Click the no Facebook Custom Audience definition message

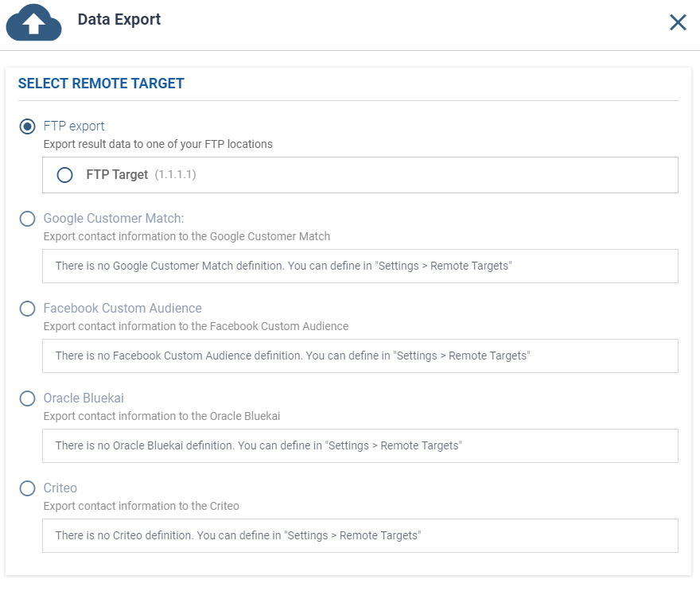click(293, 356)
